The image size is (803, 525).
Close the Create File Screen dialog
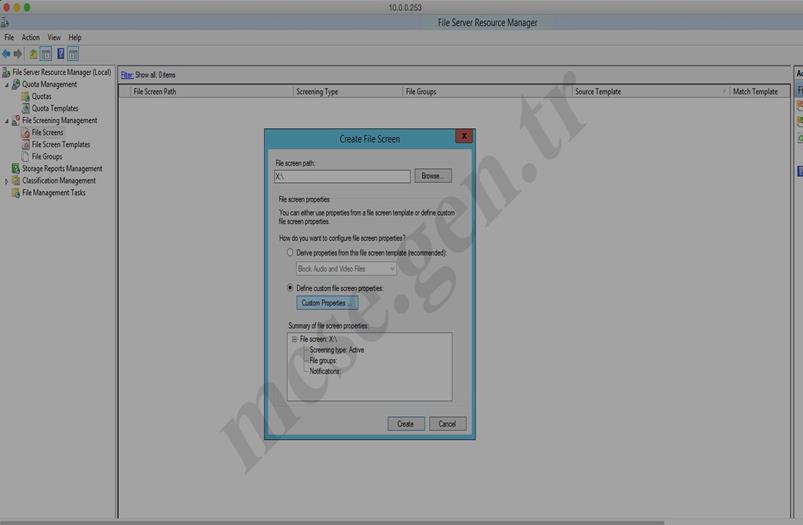click(x=464, y=136)
